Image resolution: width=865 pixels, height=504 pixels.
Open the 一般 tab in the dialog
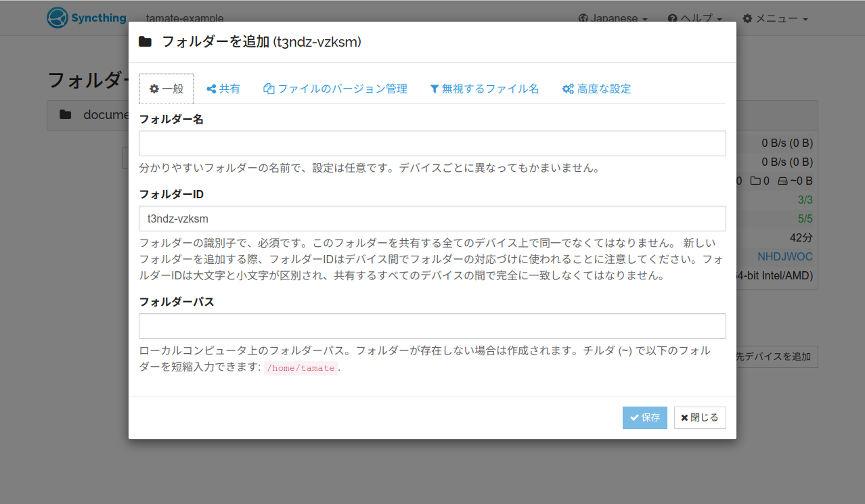point(167,89)
